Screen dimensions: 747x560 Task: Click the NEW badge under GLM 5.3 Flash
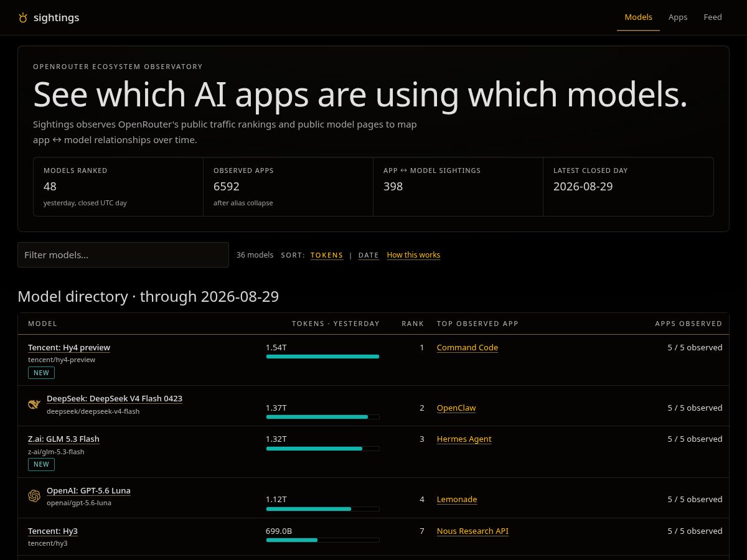click(41, 464)
